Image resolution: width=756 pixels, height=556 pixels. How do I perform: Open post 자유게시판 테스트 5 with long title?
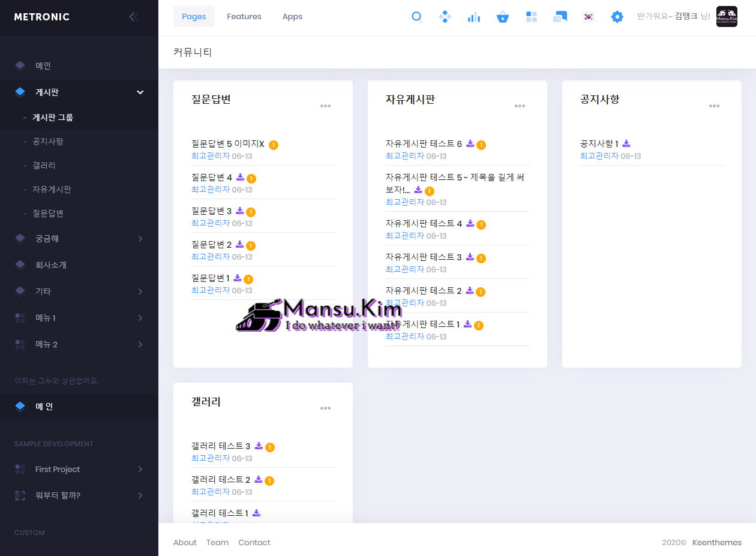pos(455,184)
